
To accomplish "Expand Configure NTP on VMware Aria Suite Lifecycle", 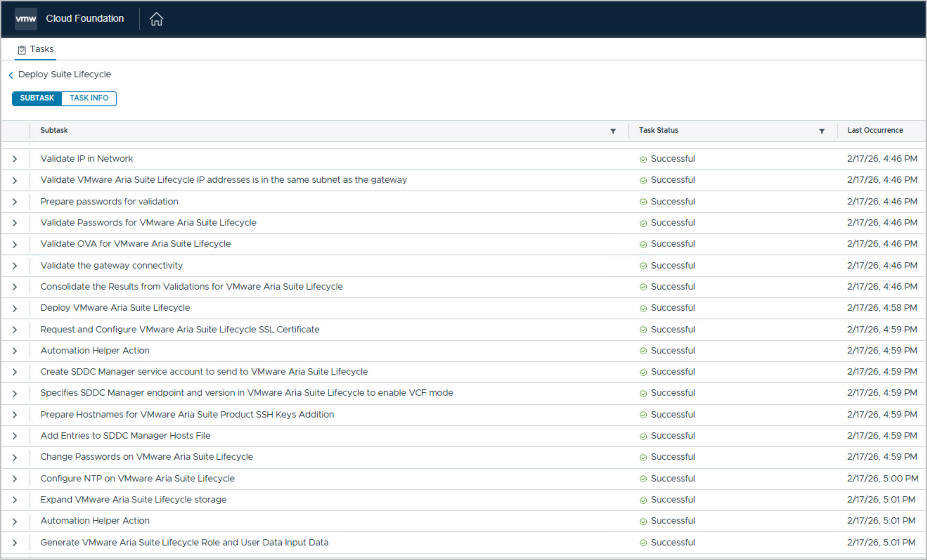I will tap(15, 478).
